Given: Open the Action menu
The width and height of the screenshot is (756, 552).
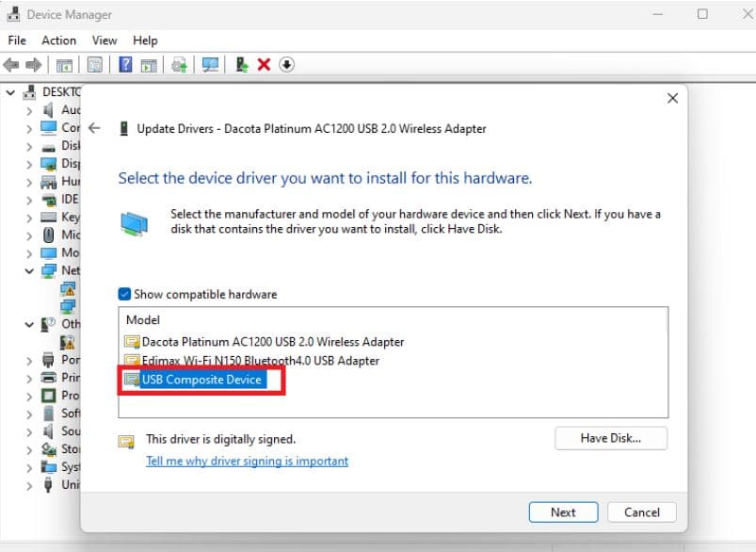Looking at the screenshot, I should [58, 41].
